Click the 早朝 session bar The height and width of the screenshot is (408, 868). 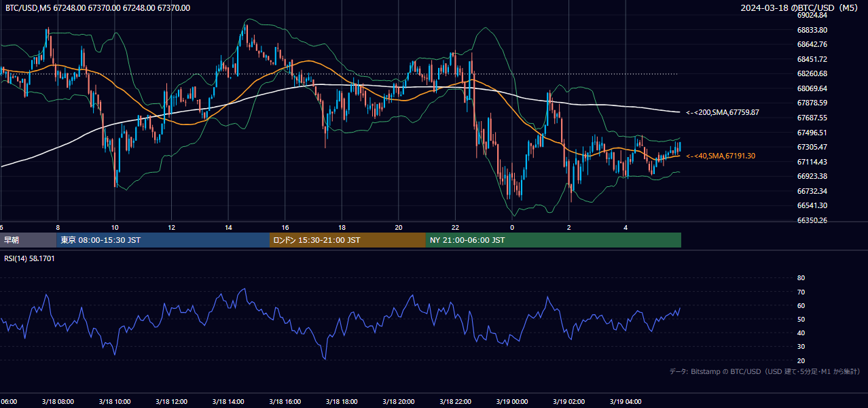[x=28, y=240]
